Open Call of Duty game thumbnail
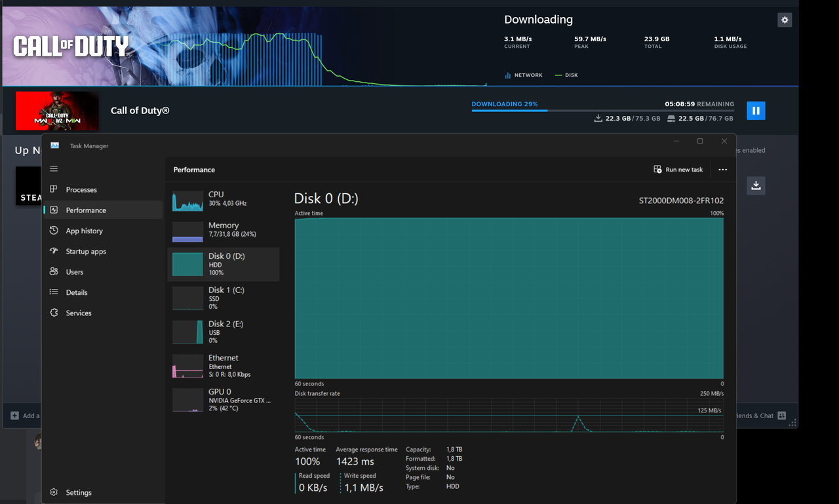 [57, 111]
